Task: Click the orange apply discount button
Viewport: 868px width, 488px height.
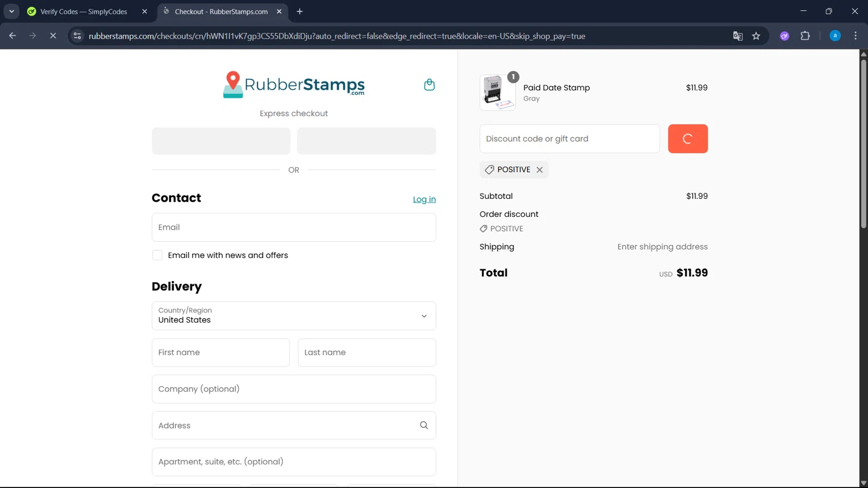Action: 687,139
